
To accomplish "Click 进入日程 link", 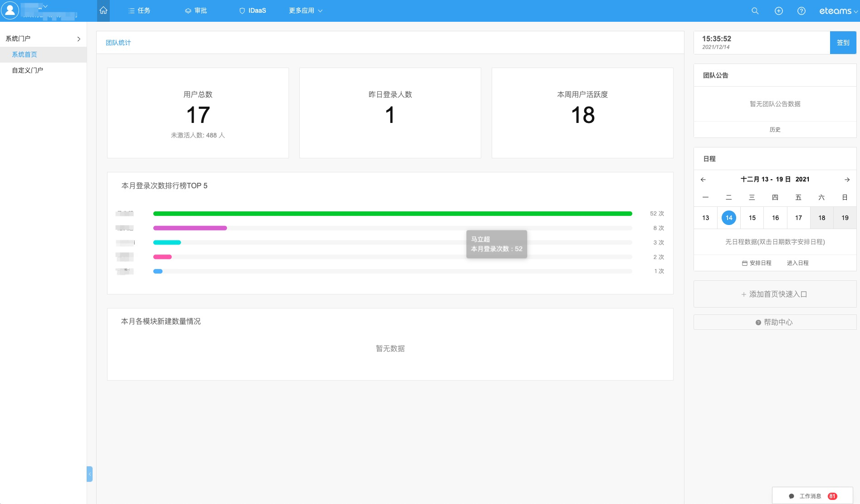I will pos(797,263).
